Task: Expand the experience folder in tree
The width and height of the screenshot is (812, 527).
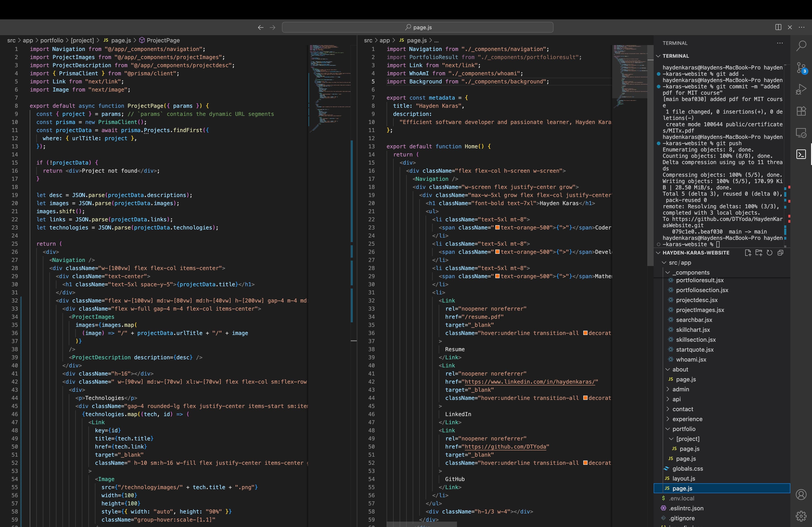Action: click(687, 419)
